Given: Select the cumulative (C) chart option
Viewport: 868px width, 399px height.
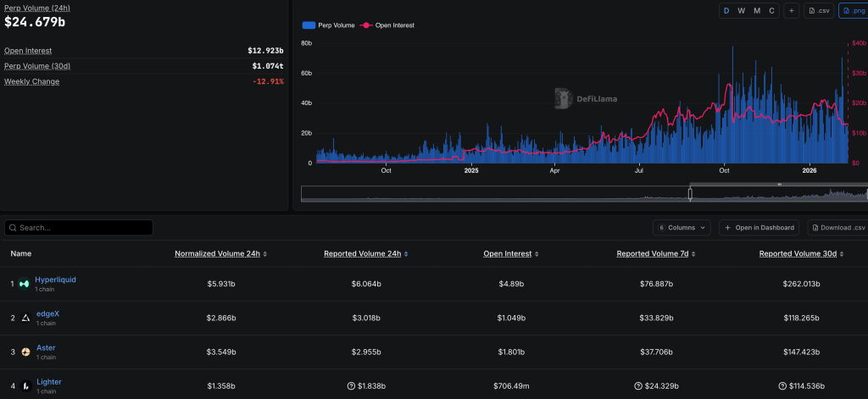Looking at the screenshot, I should pos(771,10).
